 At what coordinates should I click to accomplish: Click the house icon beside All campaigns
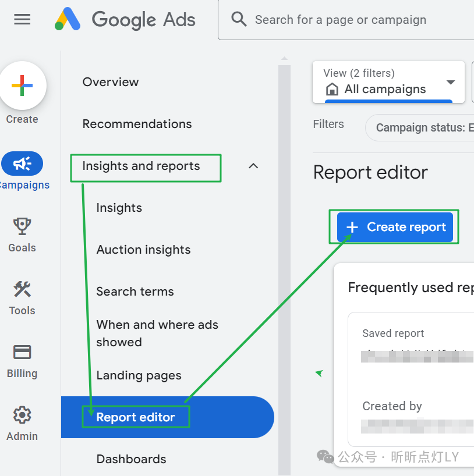(x=332, y=89)
